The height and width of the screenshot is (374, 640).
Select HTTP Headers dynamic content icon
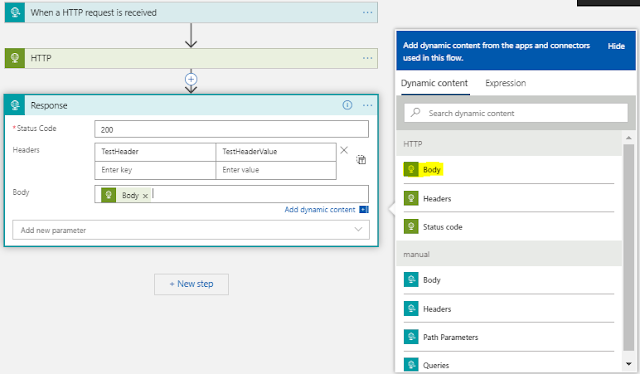pyautogui.click(x=411, y=198)
